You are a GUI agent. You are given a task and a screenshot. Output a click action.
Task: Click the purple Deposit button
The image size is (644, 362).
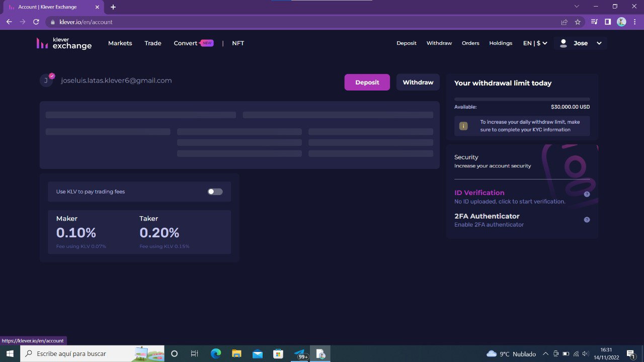pos(367,82)
